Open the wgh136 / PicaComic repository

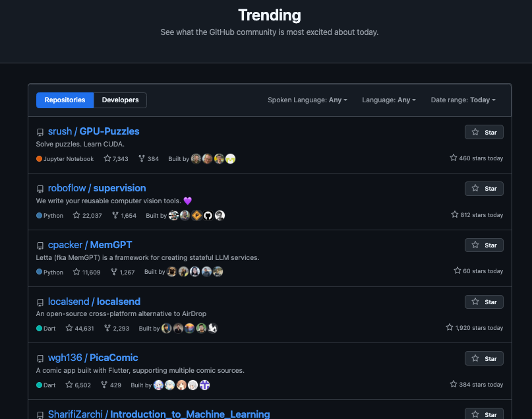click(x=93, y=358)
